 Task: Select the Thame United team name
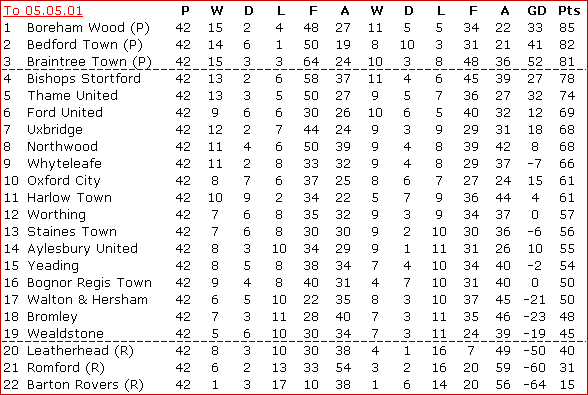72,95
